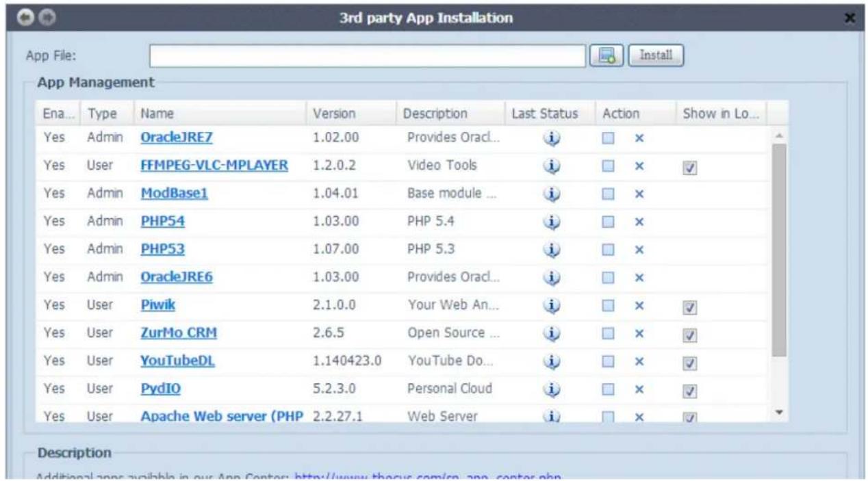View last status info for PydIO
Image resolution: width=868 pixels, height=481 pixels.
[552, 389]
